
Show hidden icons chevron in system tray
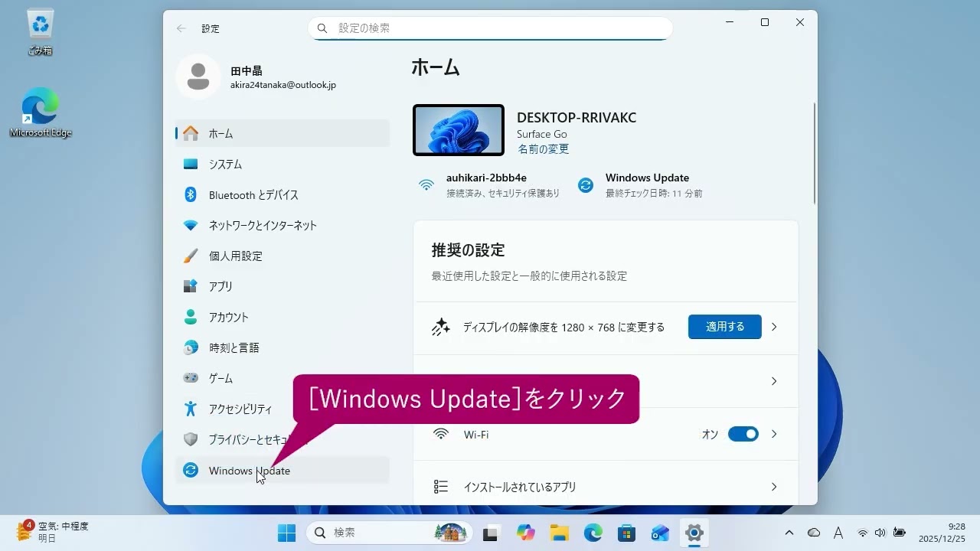pos(789,533)
